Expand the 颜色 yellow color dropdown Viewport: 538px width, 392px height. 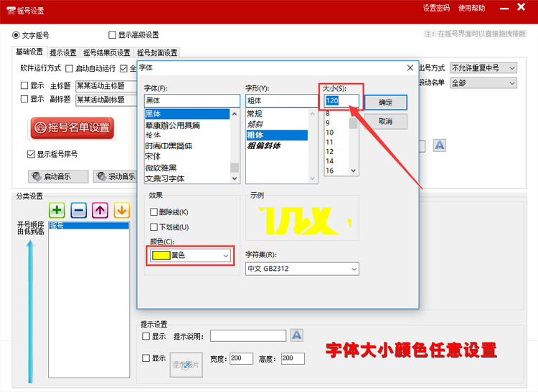(191, 255)
